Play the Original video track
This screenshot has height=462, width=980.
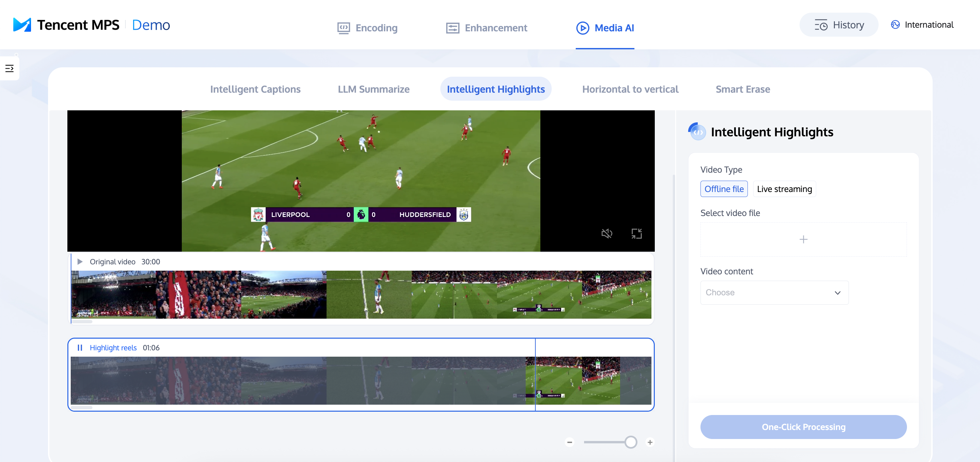point(80,262)
